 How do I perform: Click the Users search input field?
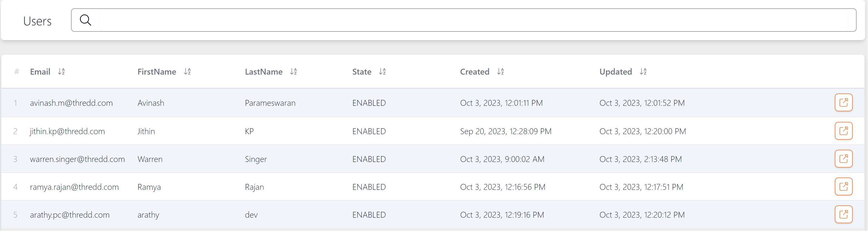click(x=473, y=20)
